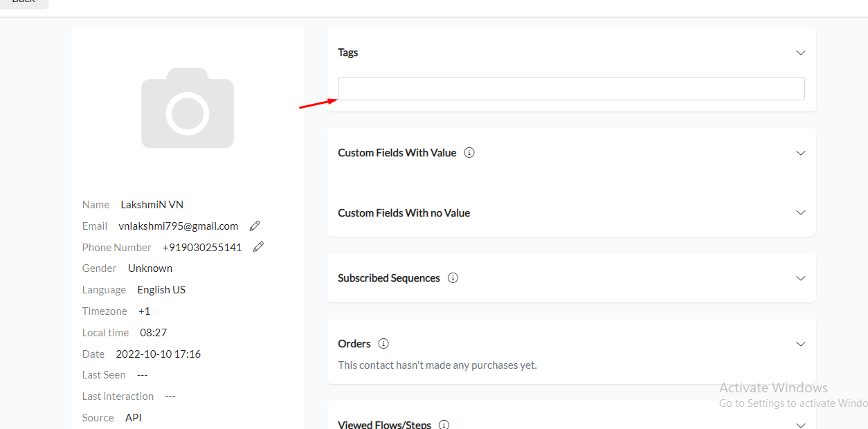Expand the Viewed Flows/Steps chevron

pos(801,424)
